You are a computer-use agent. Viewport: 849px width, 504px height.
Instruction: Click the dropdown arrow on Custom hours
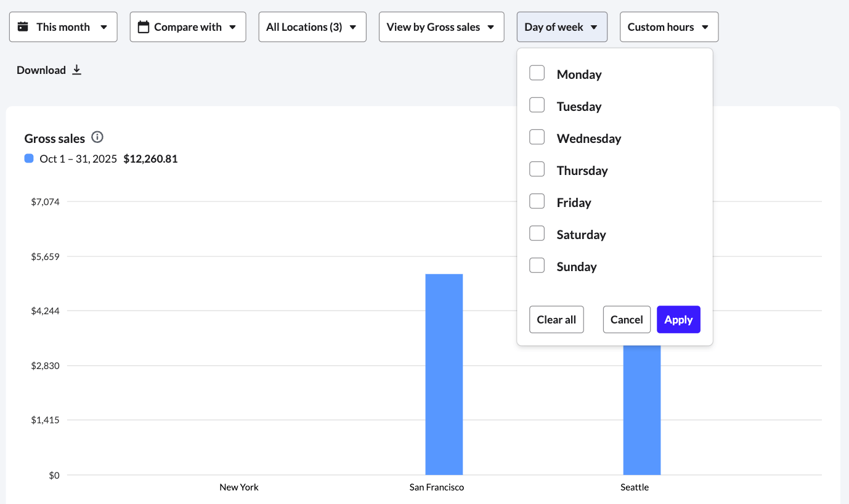(704, 26)
